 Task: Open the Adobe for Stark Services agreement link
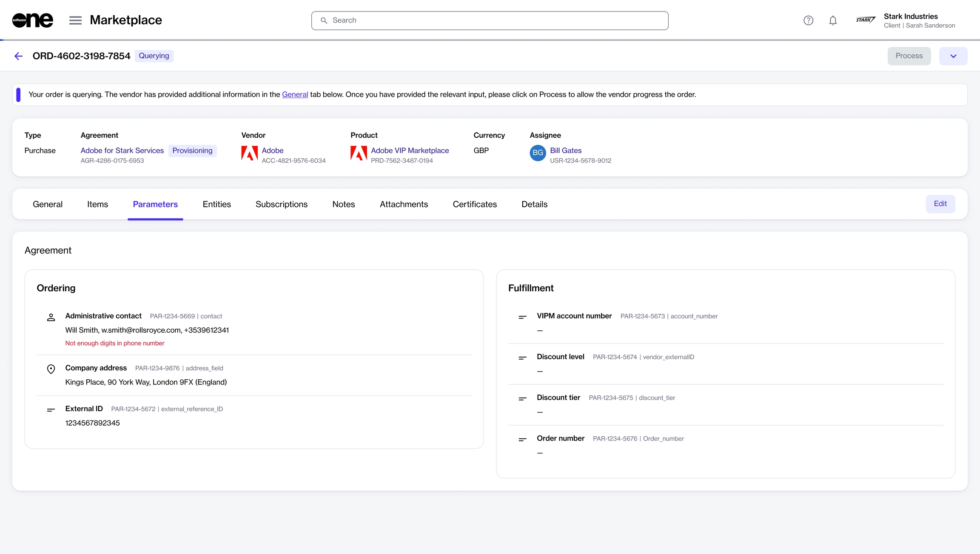[x=122, y=151]
